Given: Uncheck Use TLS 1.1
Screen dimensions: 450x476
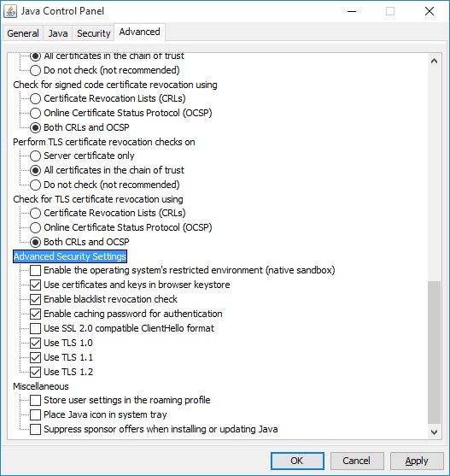Looking at the screenshot, I should (x=36, y=357).
